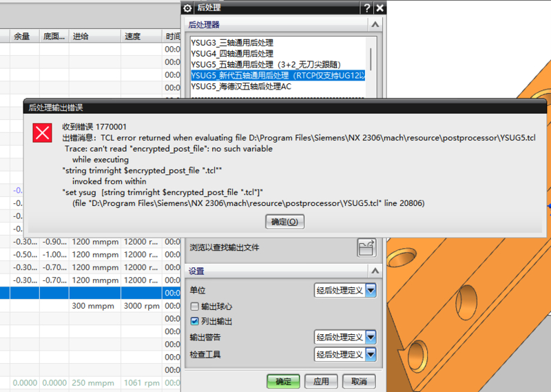Open the 检查工具 dropdown

[345, 354]
